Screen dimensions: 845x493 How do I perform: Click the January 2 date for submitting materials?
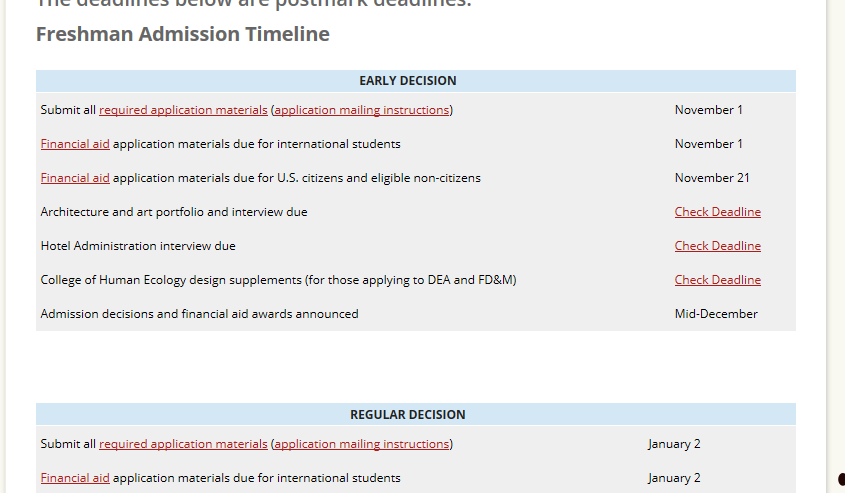coord(674,444)
